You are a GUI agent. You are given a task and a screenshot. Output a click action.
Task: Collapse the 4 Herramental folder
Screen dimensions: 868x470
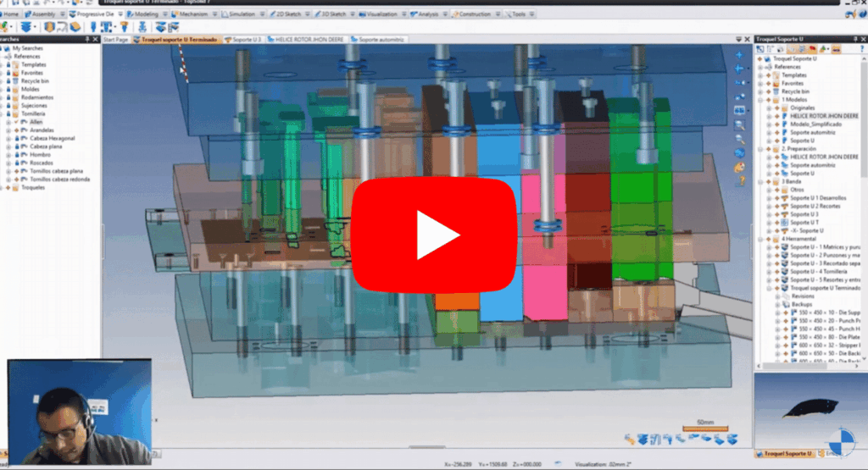[760, 239]
